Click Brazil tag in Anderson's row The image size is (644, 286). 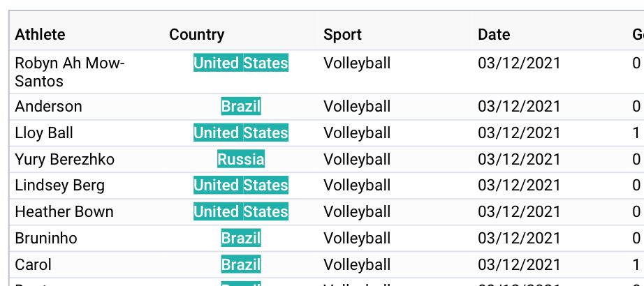point(241,107)
